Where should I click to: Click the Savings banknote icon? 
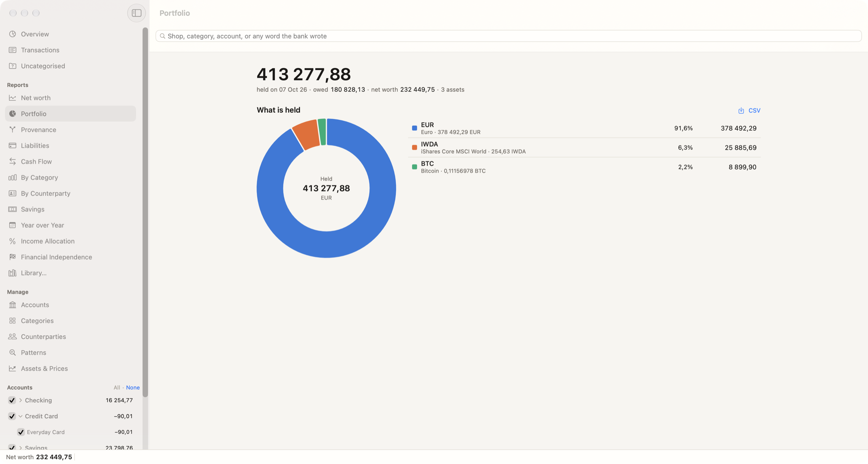pyautogui.click(x=13, y=209)
